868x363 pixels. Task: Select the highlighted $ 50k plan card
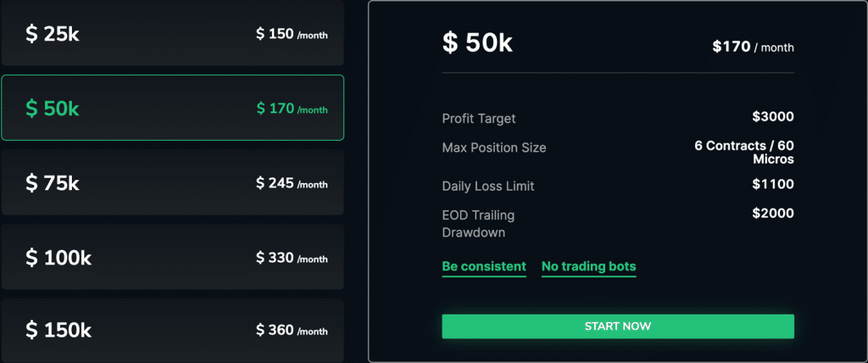click(172, 108)
